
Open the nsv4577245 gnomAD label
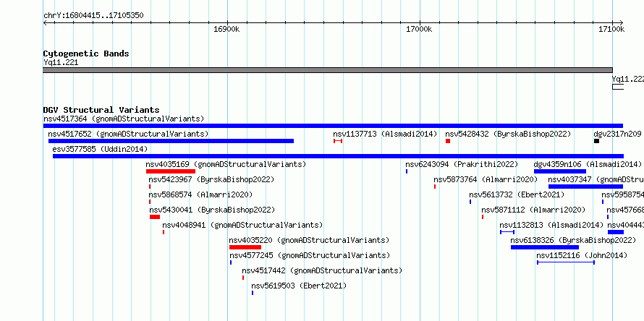click(310, 255)
